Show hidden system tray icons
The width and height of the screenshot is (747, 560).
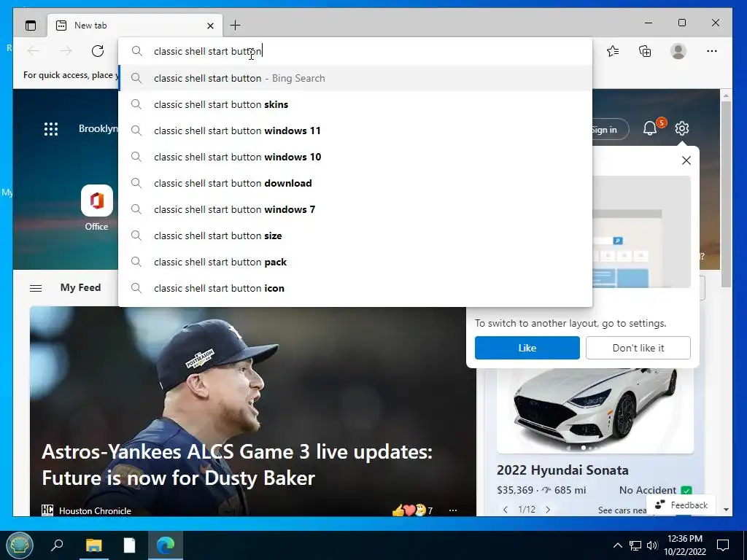[x=617, y=545]
